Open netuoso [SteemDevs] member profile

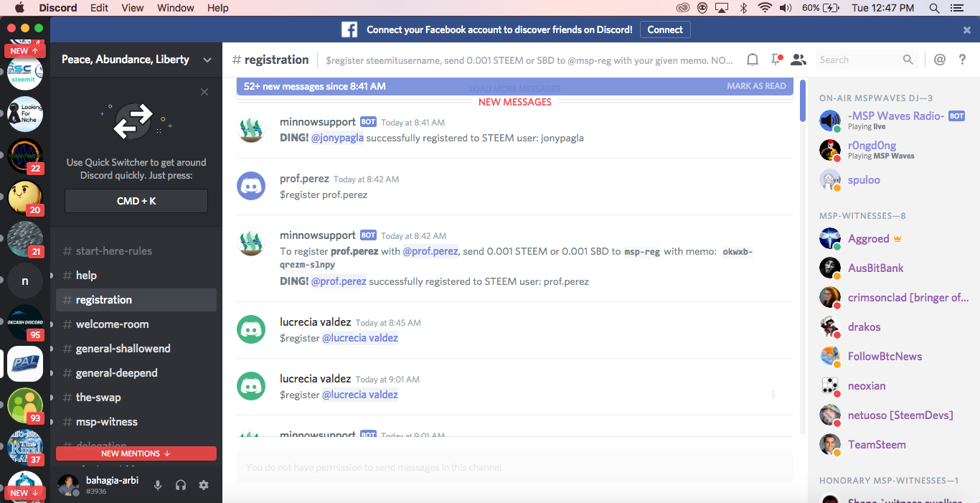(x=892, y=415)
